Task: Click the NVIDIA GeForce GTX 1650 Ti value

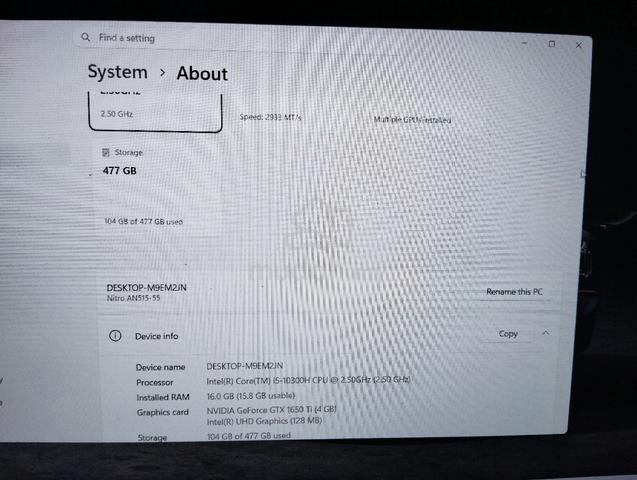Action: click(x=271, y=410)
